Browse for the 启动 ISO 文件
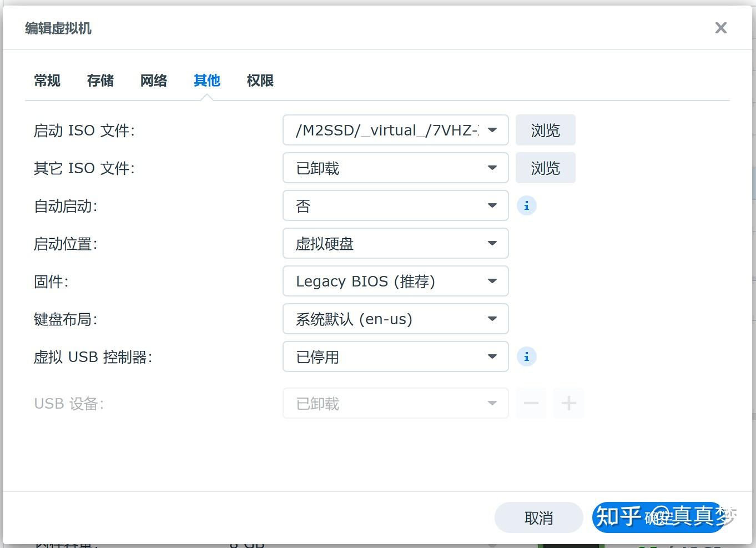756x548 pixels. 546,130
